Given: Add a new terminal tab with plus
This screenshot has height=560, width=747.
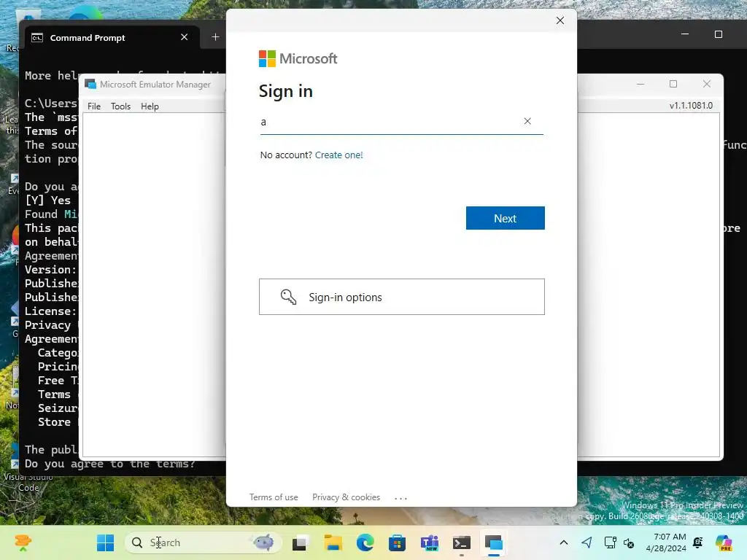Looking at the screenshot, I should 215,37.
